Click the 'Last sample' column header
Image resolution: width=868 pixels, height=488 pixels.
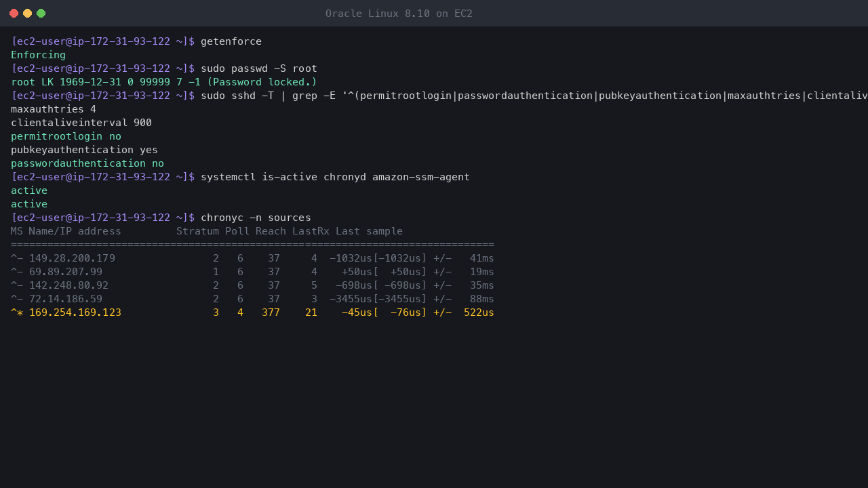[x=369, y=231]
